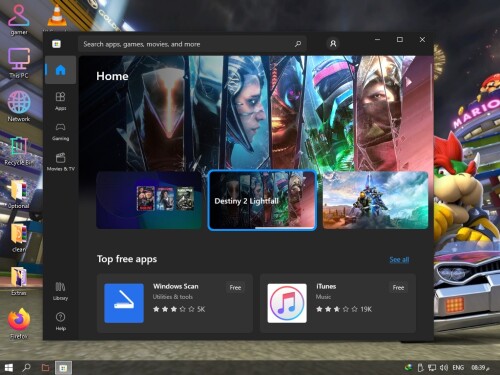500x375 pixels.
Task: Click the search apps, games, movies field
Action: click(192, 44)
